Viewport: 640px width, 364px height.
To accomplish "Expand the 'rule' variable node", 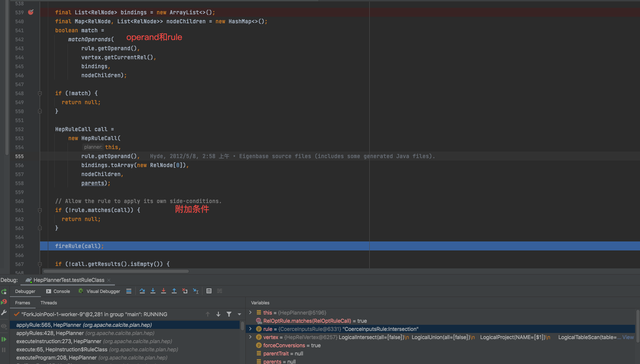I will 250,329.
